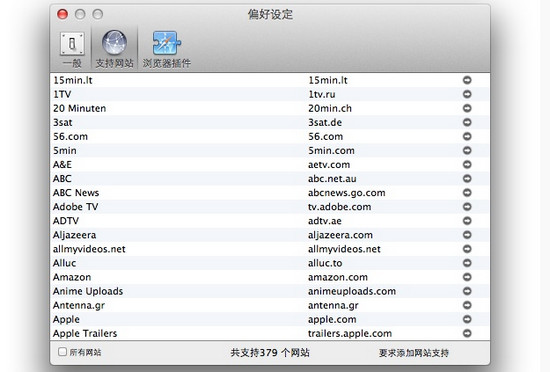The height and width of the screenshot is (372, 550).
Task: Select the Aljazeera site name
Action: click(x=74, y=235)
